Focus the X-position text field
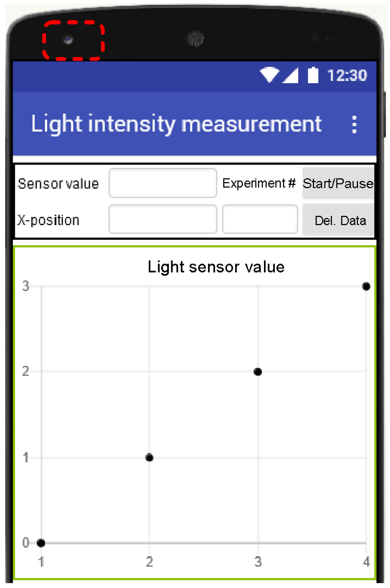Screen dimensions: 390x588 (x=163, y=219)
